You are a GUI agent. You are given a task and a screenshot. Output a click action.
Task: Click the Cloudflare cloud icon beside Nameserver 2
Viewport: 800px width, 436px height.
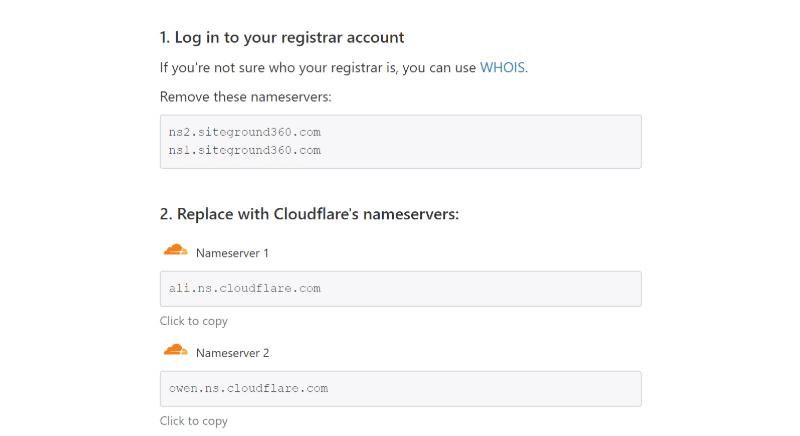(x=175, y=351)
